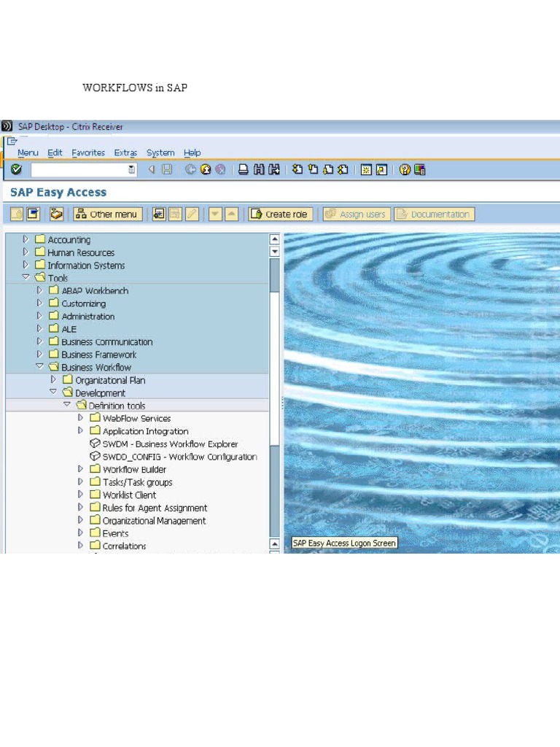Select the Organizational Plan node
The height and width of the screenshot is (747, 560).
coord(110,380)
